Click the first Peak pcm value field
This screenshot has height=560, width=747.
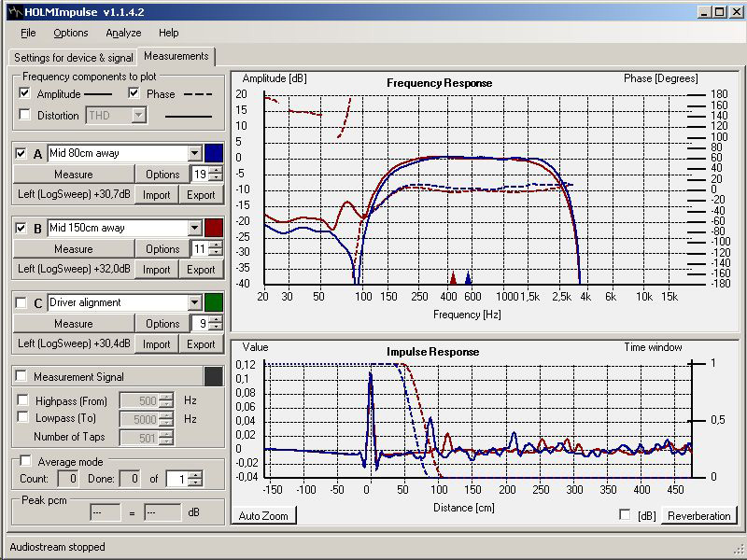coord(106,512)
